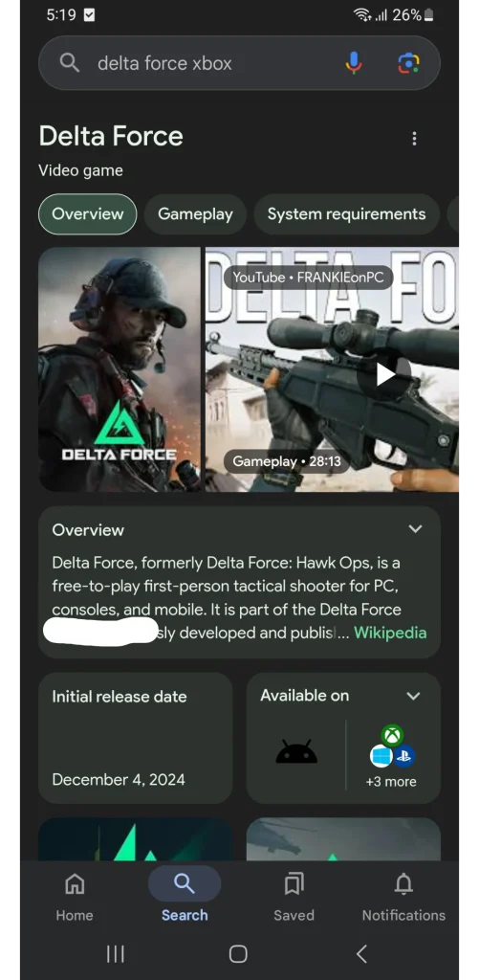Image resolution: width=479 pixels, height=980 pixels.
Task: Play the FRANKIEonPC gameplay video
Action: 384,374
